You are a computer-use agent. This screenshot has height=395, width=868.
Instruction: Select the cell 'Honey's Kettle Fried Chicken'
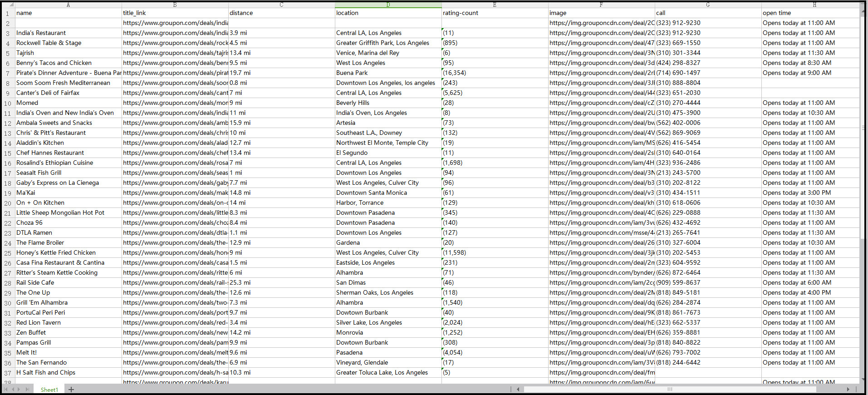pyautogui.click(x=68, y=253)
